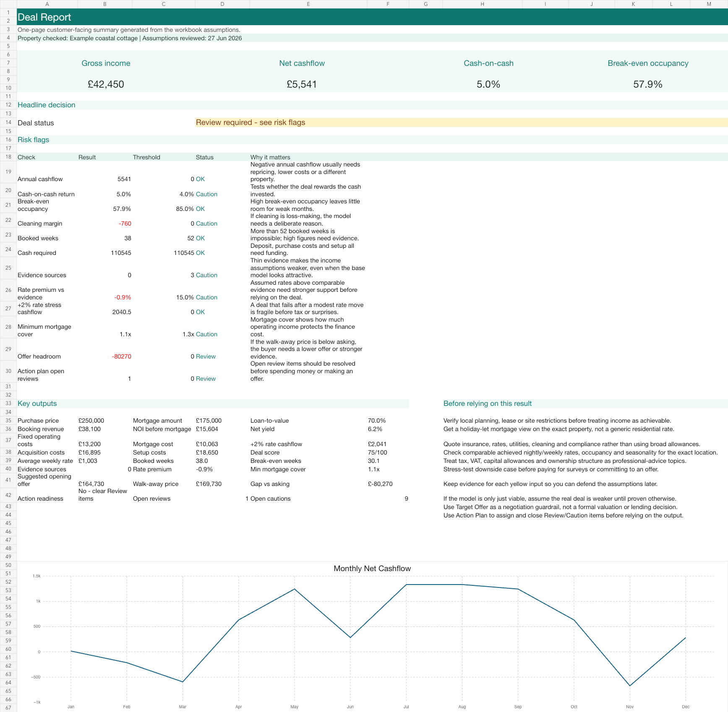
Task: Click column header A
Action: [x=47, y=4]
